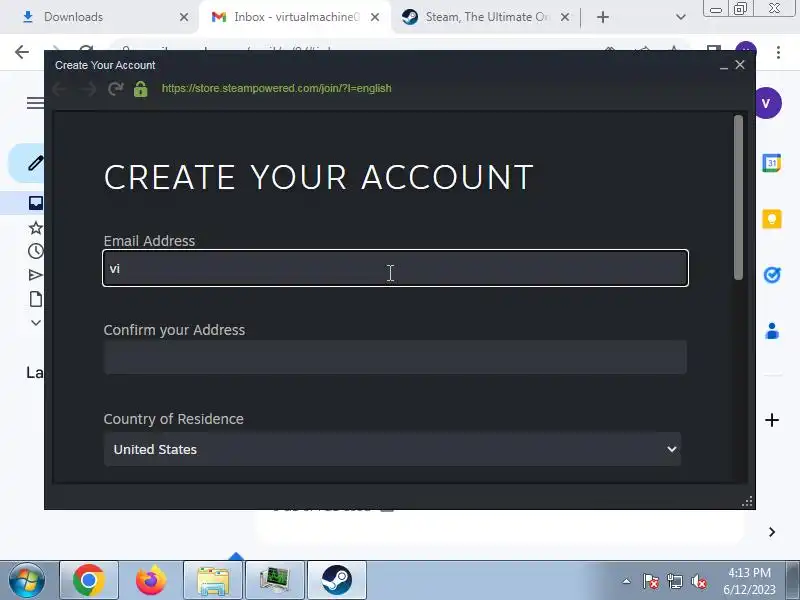The width and height of the screenshot is (800, 600).
Task: Open Gmail Starred folder icon
Action: tap(36, 228)
